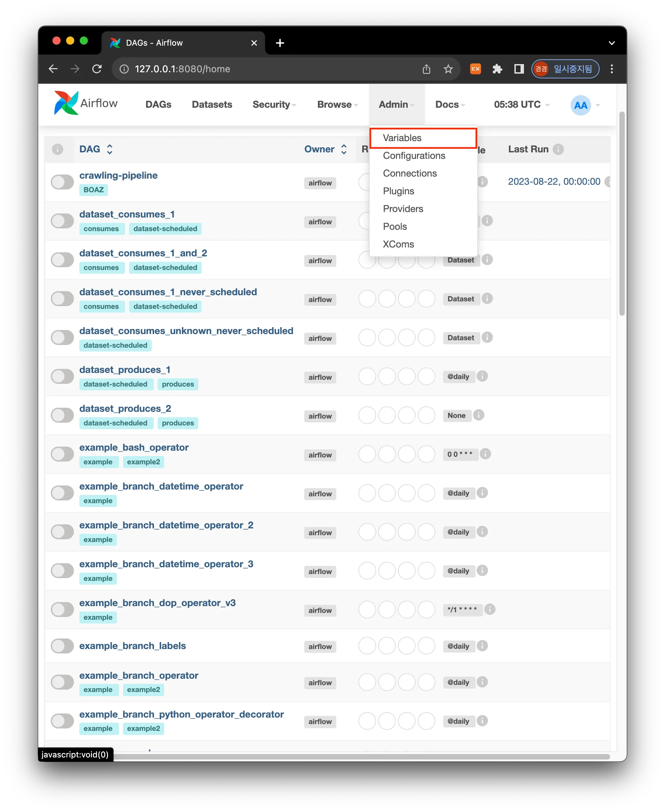Click info icon next to dataset_produces_2 None schedule

pos(478,415)
